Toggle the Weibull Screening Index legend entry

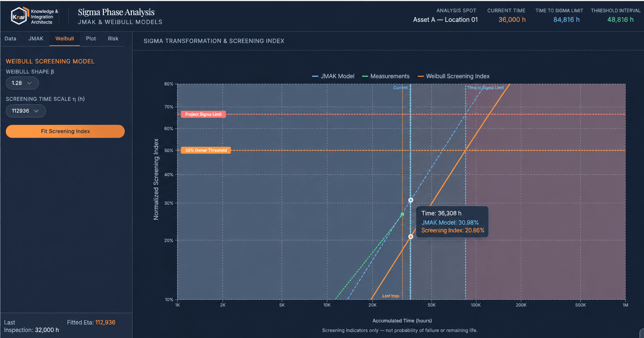454,76
